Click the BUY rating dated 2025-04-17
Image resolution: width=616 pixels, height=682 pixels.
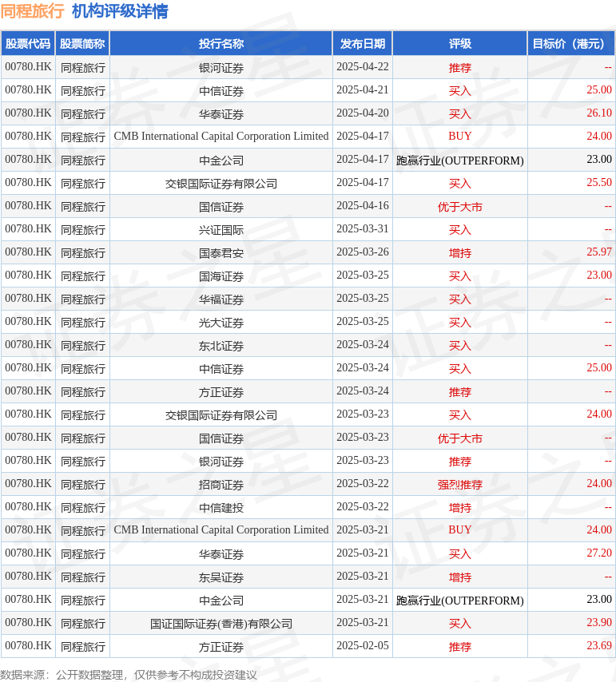[460, 136]
